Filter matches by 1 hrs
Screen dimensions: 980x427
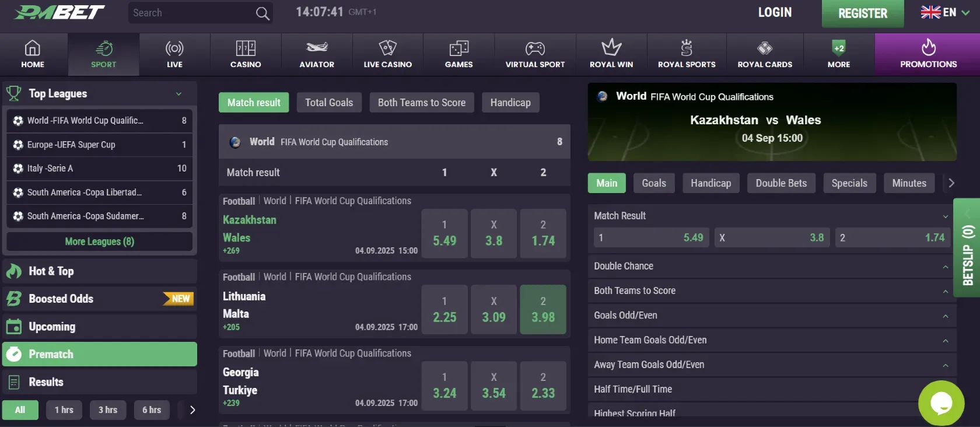click(64, 410)
